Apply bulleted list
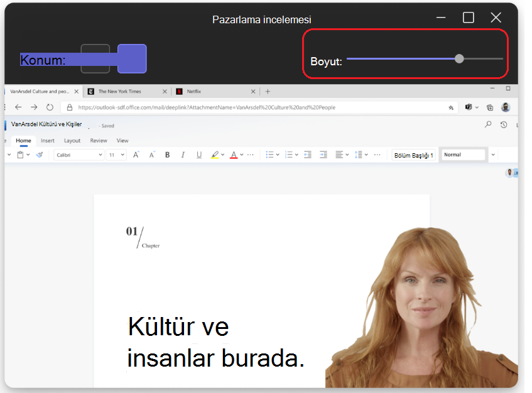Viewport: 532px width, 393px height. [x=269, y=155]
